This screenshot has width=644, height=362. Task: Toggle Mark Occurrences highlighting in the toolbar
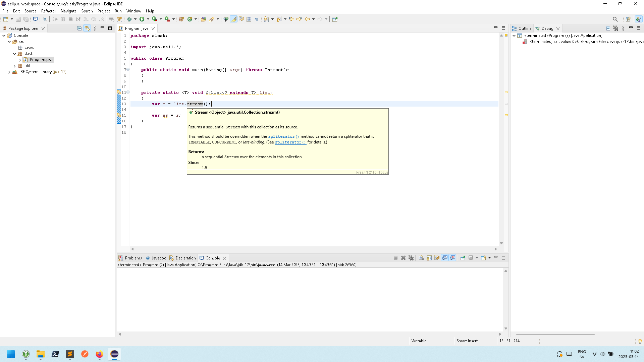[234, 19]
